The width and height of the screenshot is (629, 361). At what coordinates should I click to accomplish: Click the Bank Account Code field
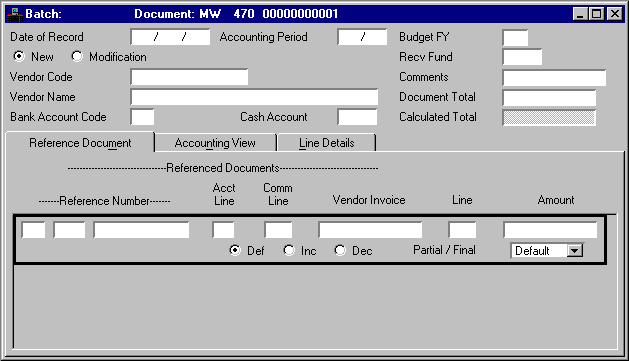(x=142, y=117)
